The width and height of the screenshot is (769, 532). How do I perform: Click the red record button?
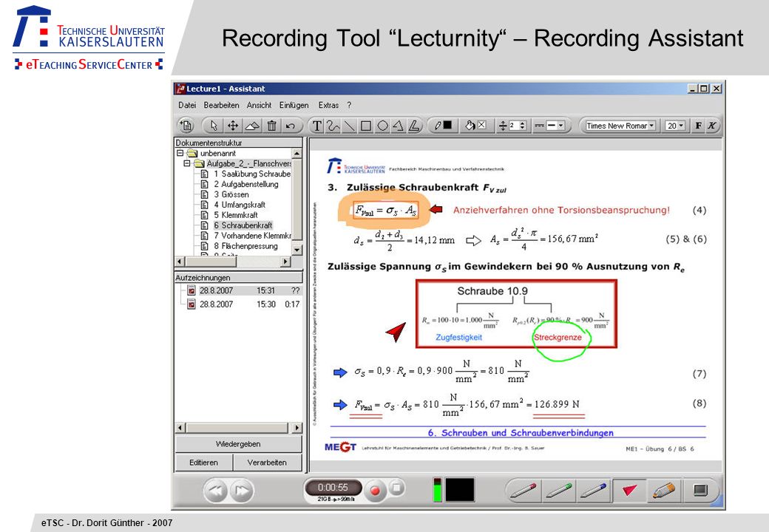tap(375, 491)
